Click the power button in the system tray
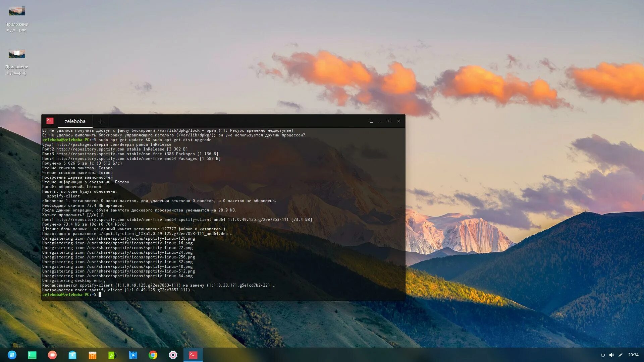The width and height of the screenshot is (644, 362). (x=603, y=355)
